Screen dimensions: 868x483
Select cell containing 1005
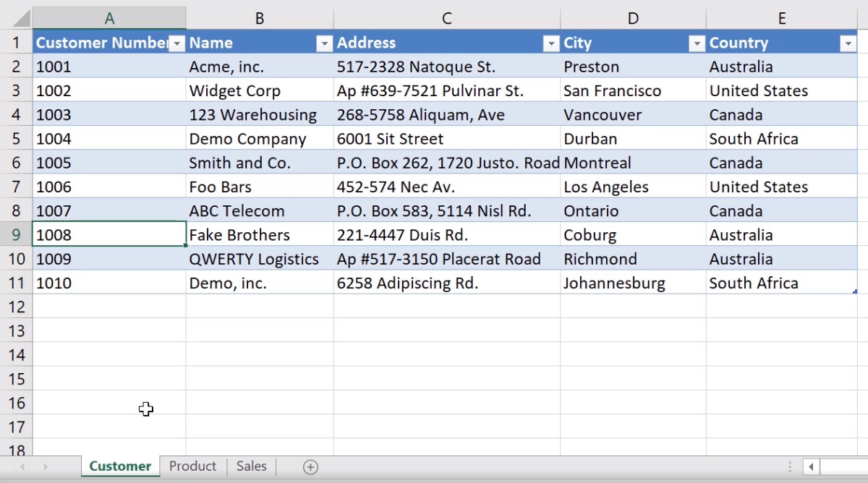tap(109, 163)
